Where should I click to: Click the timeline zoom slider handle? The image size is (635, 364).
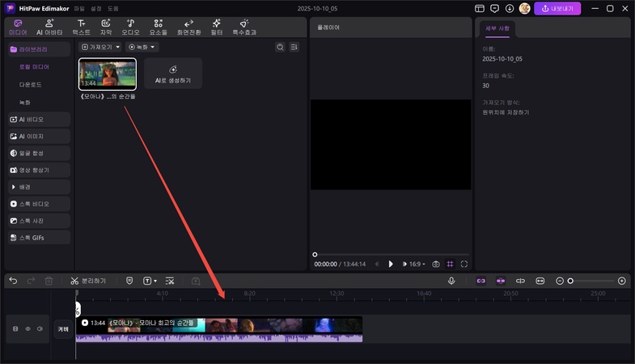pyautogui.click(x=570, y=281)
